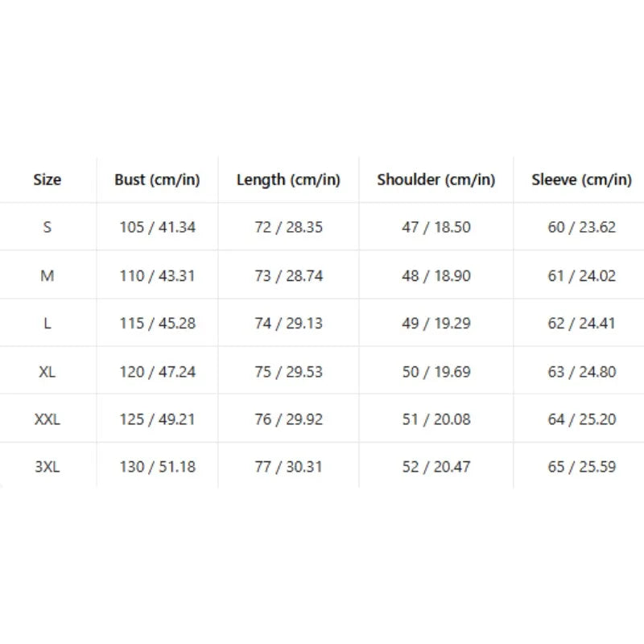This screenshot has height=644, width=644.
Task: Select shoulder value 49 / 19.29
Action: click(x=436, y=324)
